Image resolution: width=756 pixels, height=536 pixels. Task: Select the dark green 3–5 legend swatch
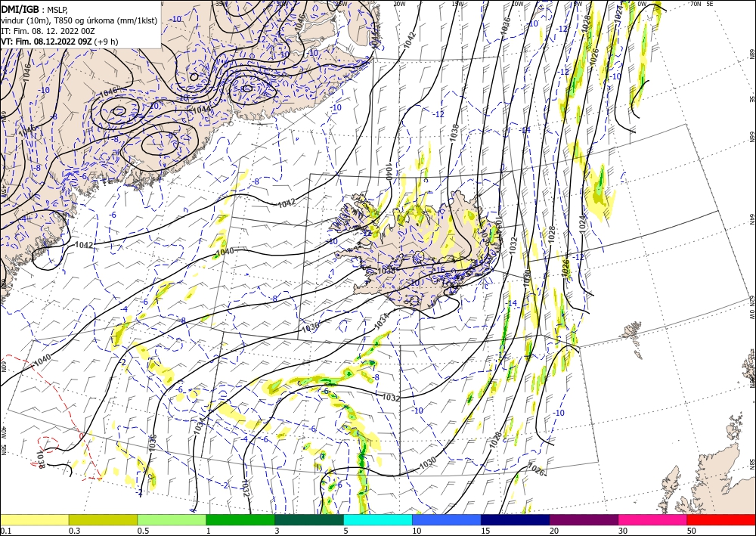point(309,519)
